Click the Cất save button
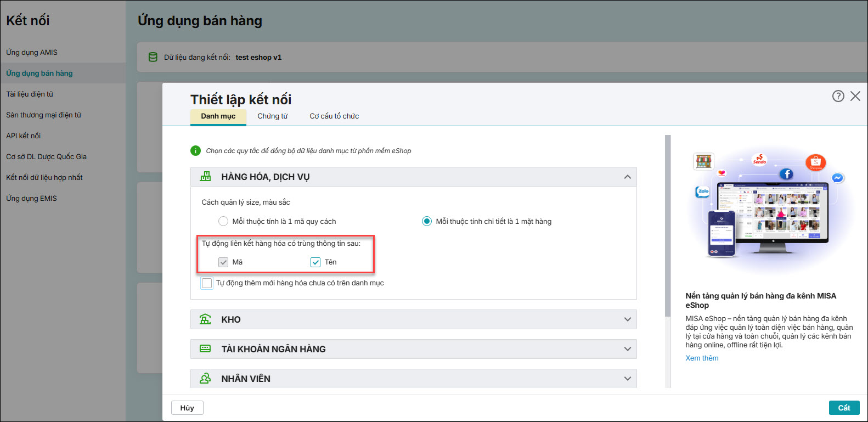 tap(844, 408)
